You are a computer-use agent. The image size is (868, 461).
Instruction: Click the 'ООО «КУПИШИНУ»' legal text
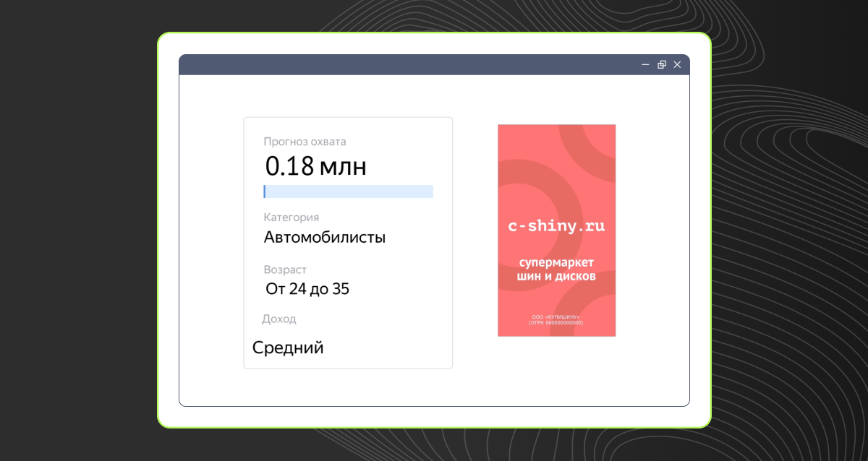point(556,316)
